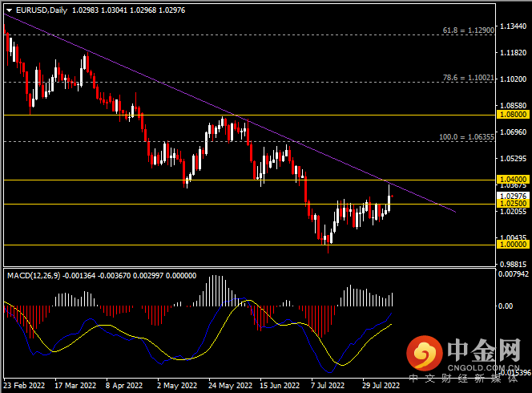Click current price label 1.02976

point(514,196)
